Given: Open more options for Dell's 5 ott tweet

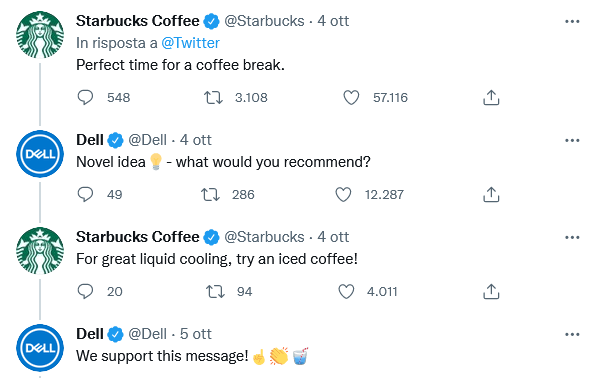Looking at the screenshot, I should click(572, 335).
